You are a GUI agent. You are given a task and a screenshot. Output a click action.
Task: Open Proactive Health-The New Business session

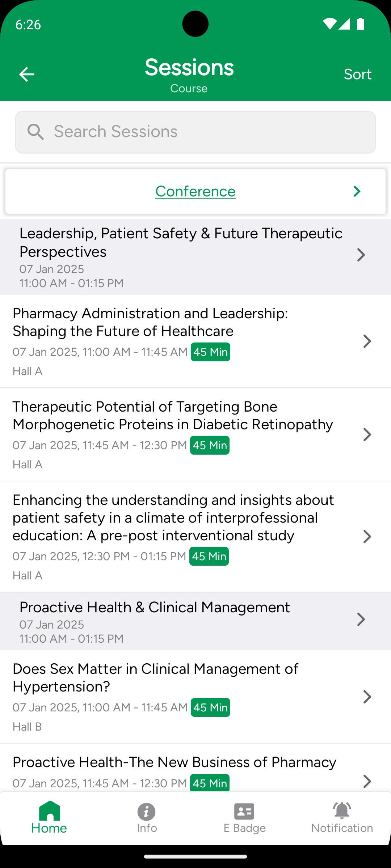(195, 768)
